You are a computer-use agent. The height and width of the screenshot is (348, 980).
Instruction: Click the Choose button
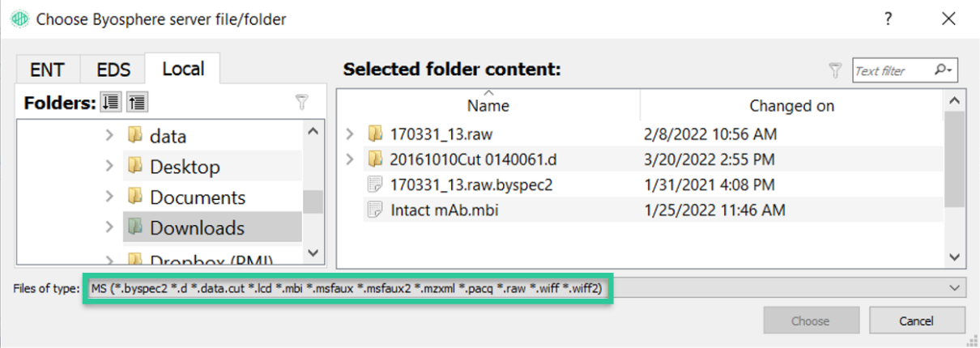(811, 320)
